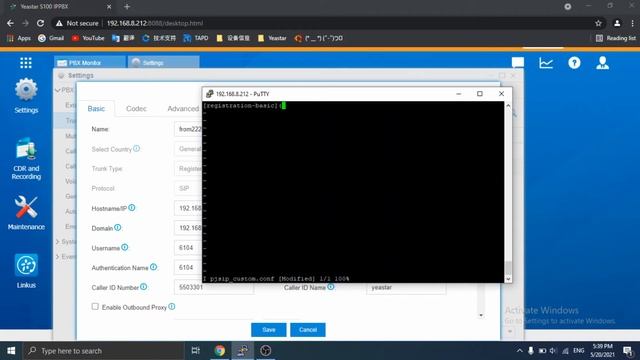Open Chrome menu three dots
This screenshot has height=360, width=640.
coord(632,23)
